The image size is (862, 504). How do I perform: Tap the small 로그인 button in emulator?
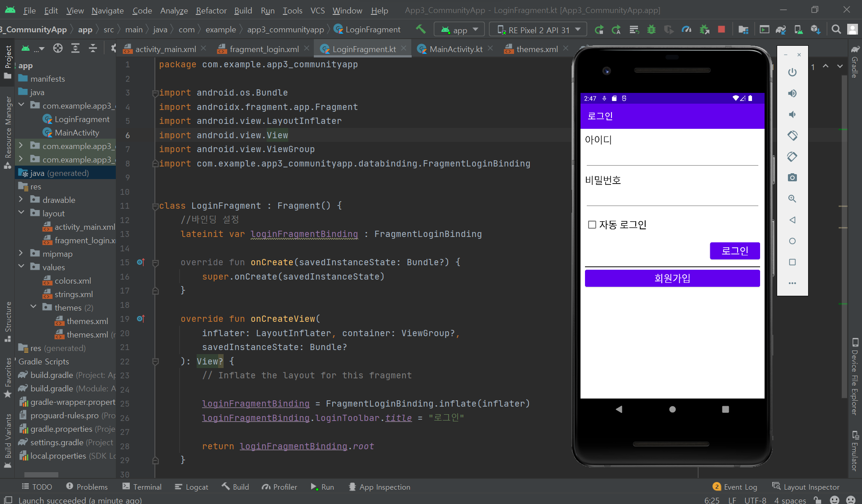click(x=734, y=251)
